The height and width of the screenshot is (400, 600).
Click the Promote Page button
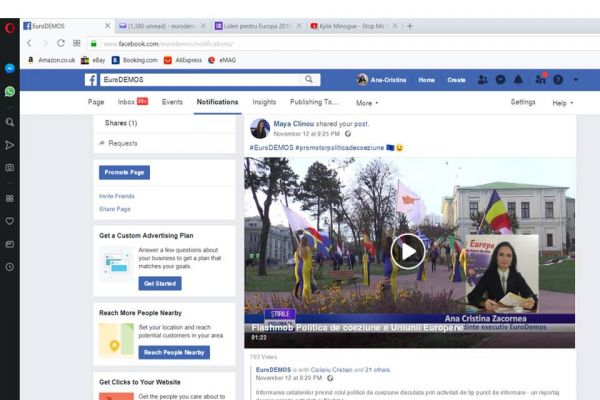[x=124, y=173]
